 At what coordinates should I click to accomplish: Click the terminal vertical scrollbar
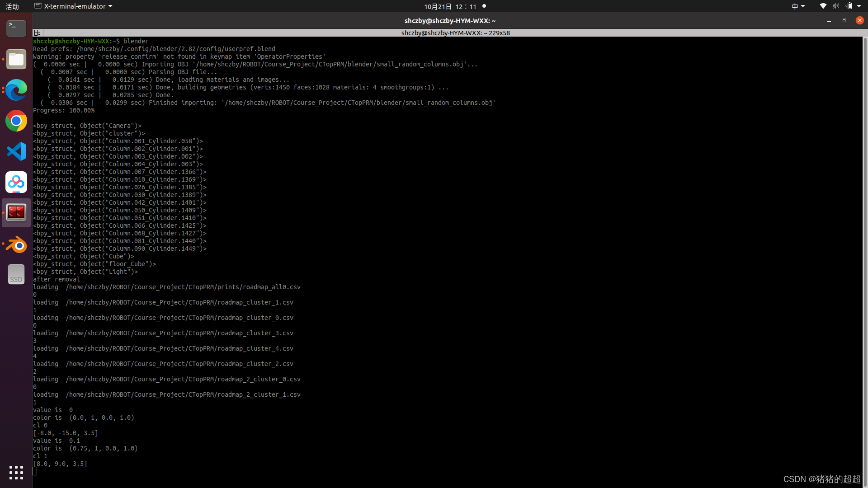(865, 253)
